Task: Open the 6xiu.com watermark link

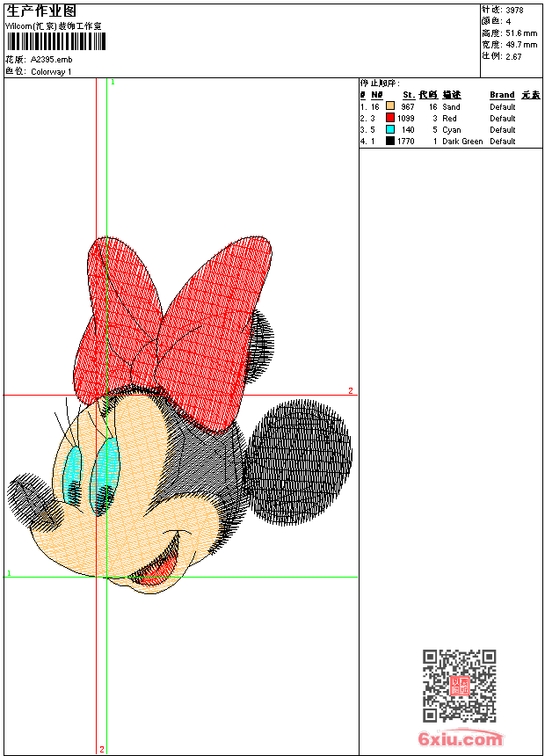Action: point(460,739)
